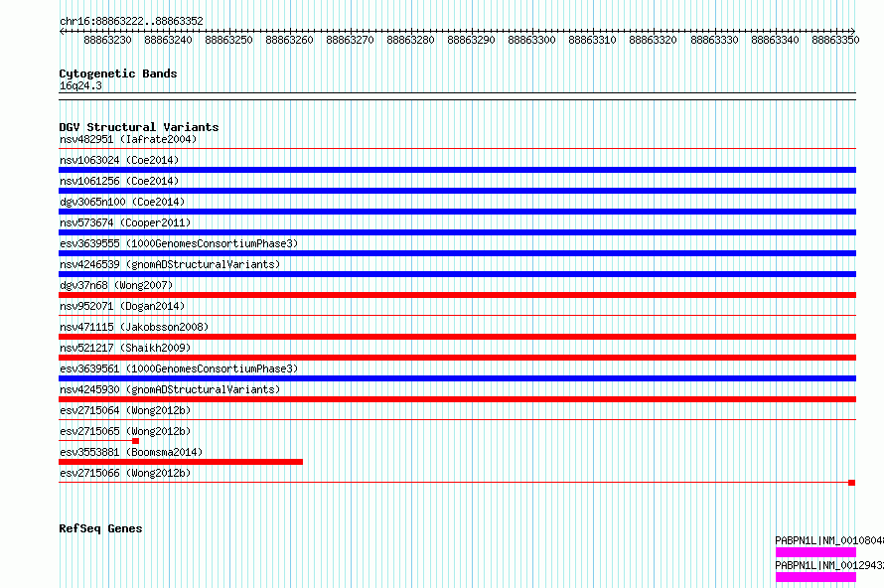This screenshot has width=884, height=588.
Task: Click the 16q24.3 band label
Action: tap(80, 85)
